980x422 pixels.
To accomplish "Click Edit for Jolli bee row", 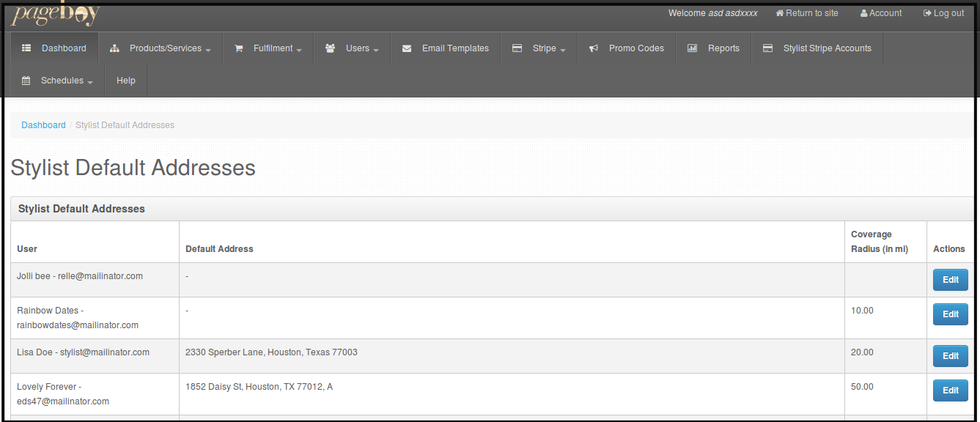I will click(x=950, y=280).
